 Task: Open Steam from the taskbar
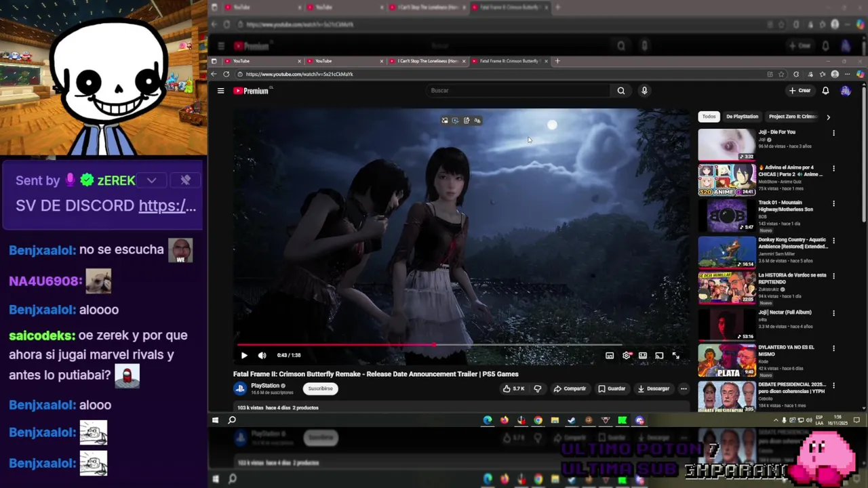[x=572, y=420]
